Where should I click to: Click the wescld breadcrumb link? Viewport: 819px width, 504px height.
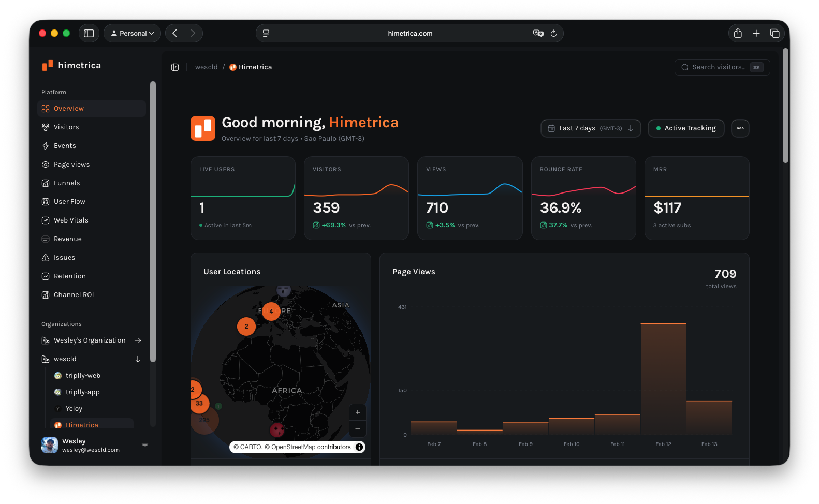[x=206, y=67]
